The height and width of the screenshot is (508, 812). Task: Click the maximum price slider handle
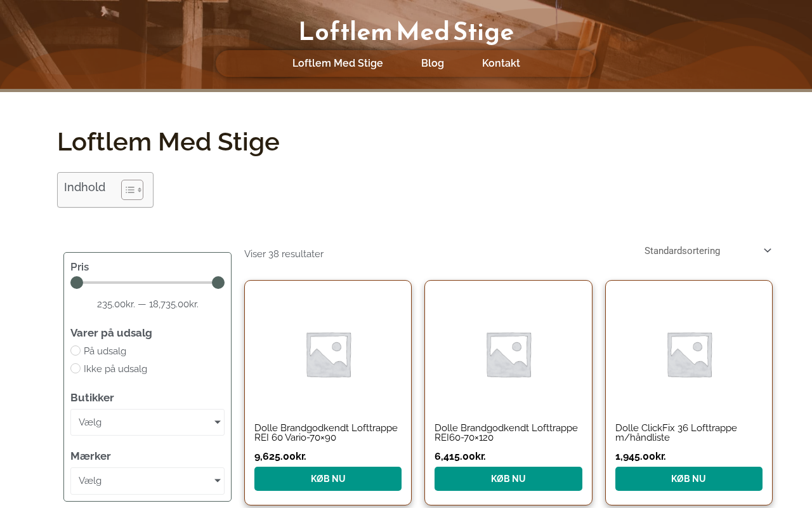[218, 283]
